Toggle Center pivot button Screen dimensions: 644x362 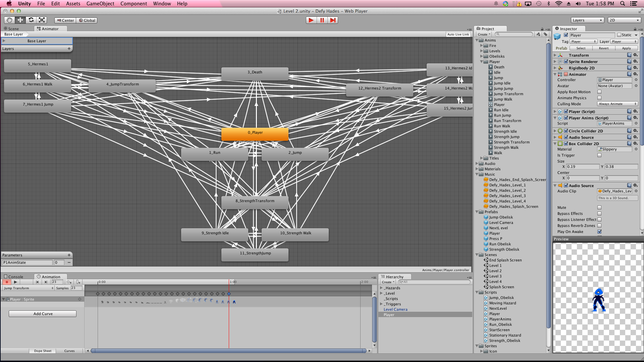click(65, 20)
